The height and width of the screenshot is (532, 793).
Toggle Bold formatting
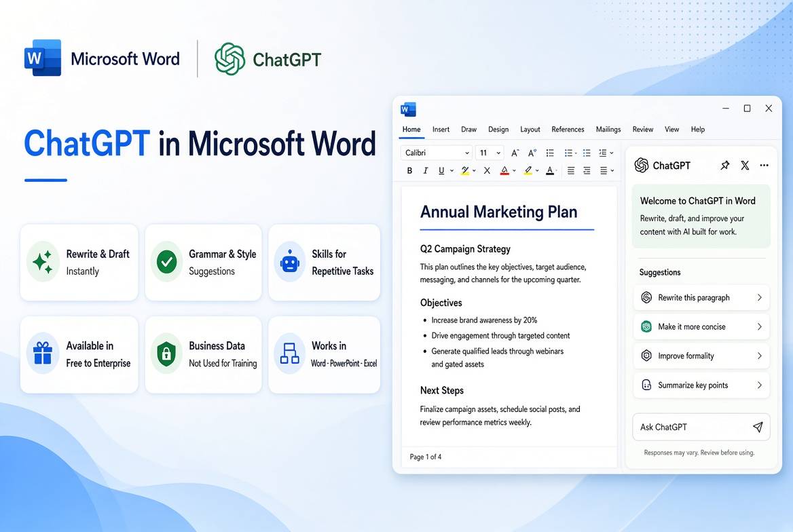pos(409,170)
